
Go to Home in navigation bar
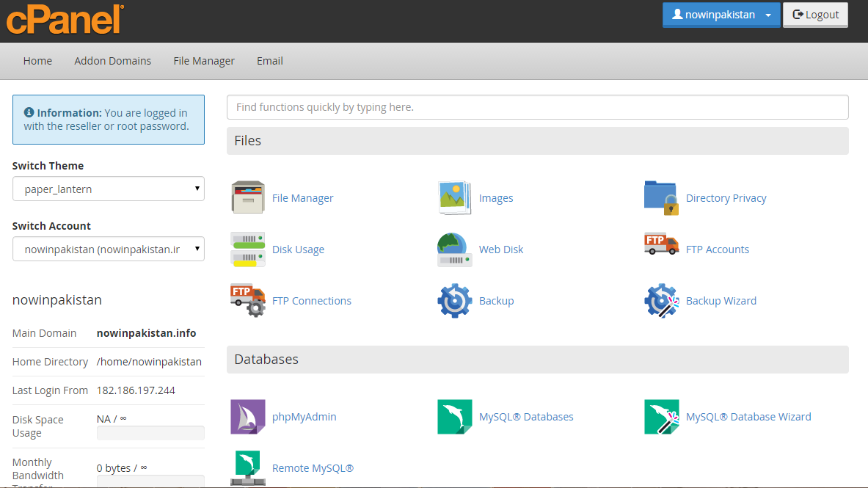pos(37,61)
